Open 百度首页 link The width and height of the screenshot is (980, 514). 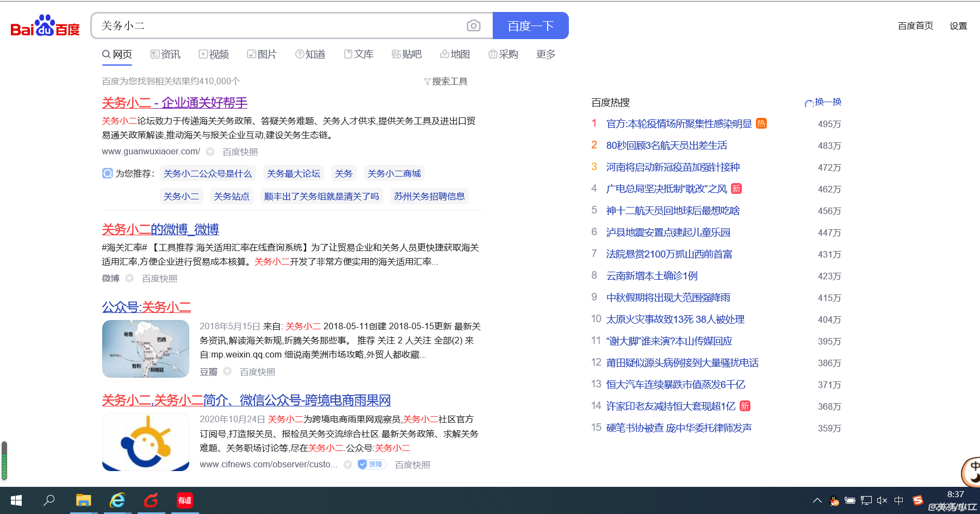(x=915, y=26)
